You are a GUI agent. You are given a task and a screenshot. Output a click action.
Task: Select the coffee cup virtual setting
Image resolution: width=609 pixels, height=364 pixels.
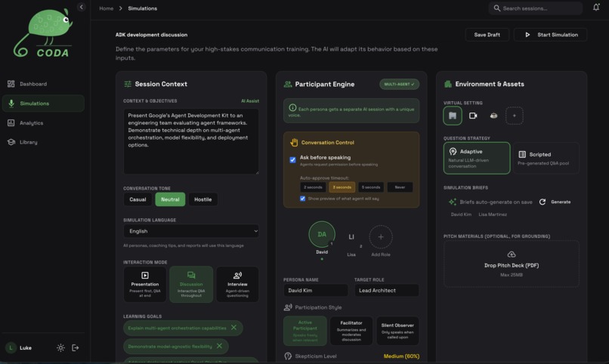(x=493, y=116)
